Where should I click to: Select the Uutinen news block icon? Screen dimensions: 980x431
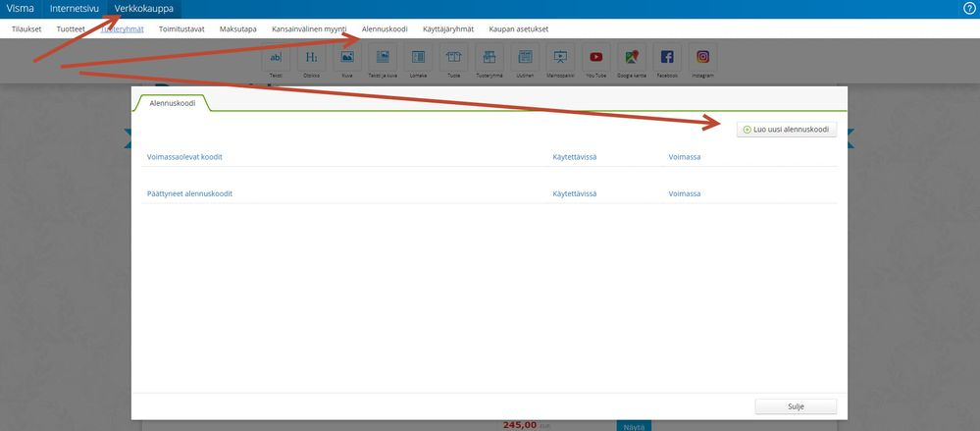tap(525, 57)
